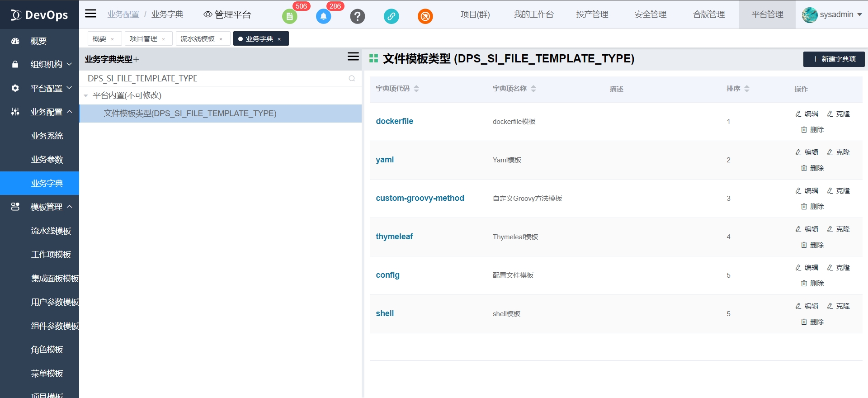The image size is (868, 398).
Task: Click the teal link icon
Action: pyautogui.click(x=391, y=17)
